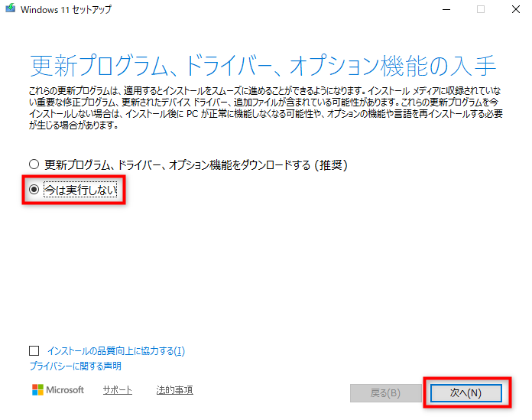Viewport: 532px width, 420px height.
Task: Click the four-color Microsoft logo squares
Action: (37, 390)
